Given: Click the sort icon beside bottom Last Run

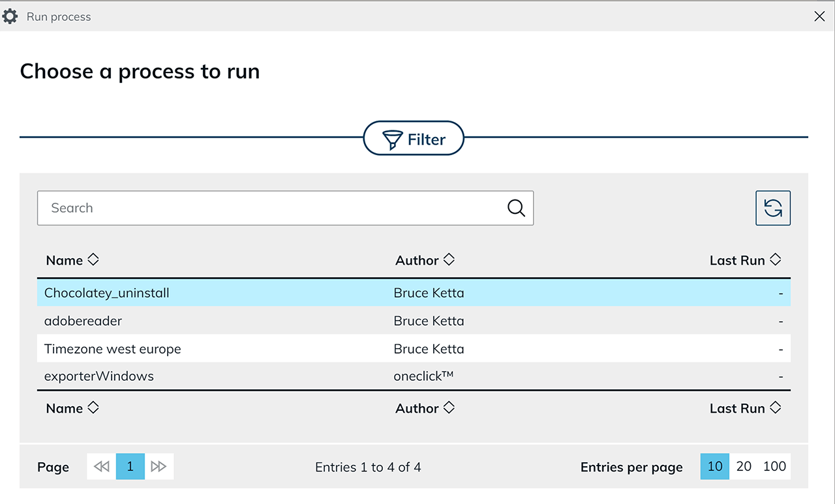Looking at the screenshot, I should coord(775,408).
